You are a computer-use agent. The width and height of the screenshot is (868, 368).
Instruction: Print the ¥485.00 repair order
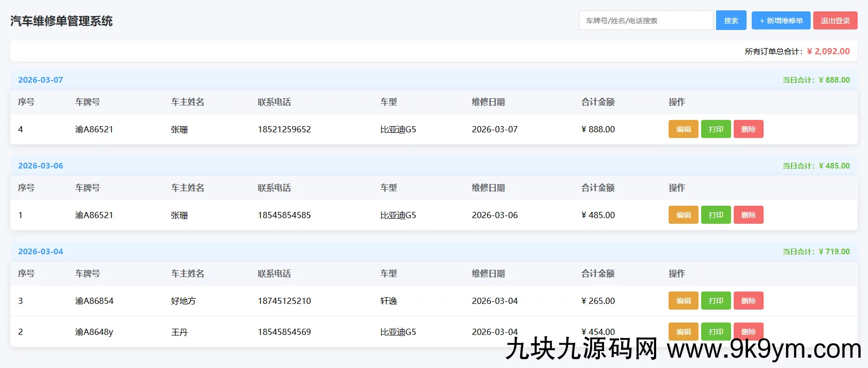tap(716, 215)
